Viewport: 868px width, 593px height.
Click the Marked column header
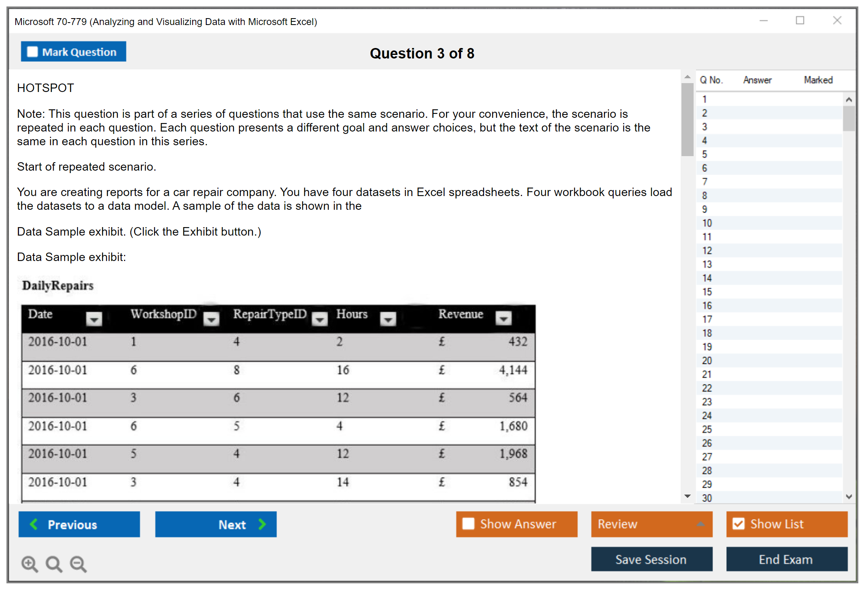818,80
